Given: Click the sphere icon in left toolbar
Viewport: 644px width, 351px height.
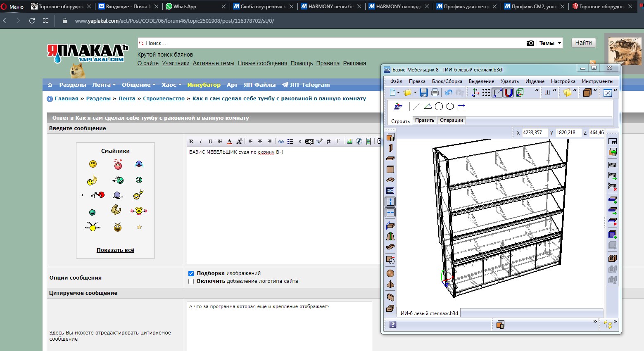Looking at the screenshot, I should coord(390,273).
